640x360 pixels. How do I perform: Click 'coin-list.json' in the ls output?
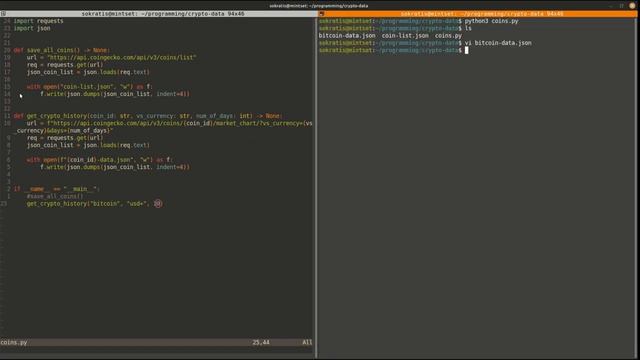tap(405, 36)
